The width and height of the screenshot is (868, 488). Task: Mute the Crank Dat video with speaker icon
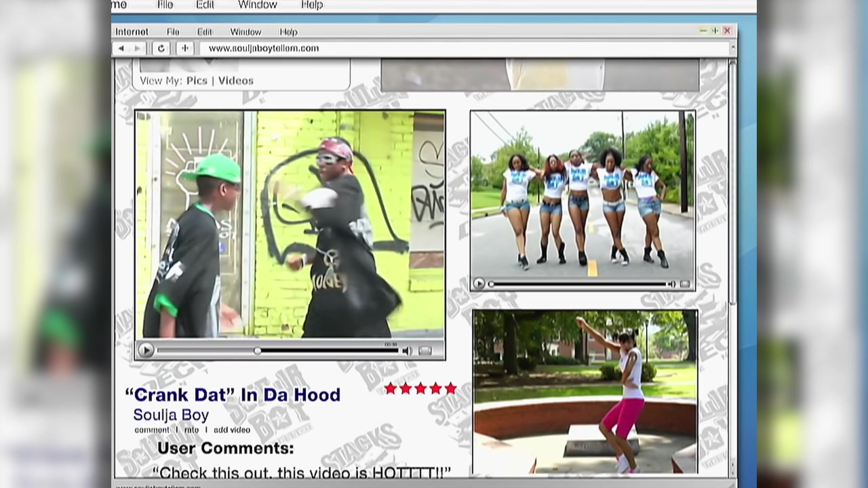pos(407,350)
